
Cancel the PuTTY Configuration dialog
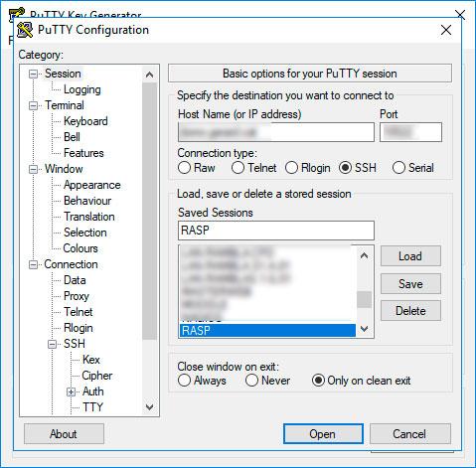coord(410,434)
